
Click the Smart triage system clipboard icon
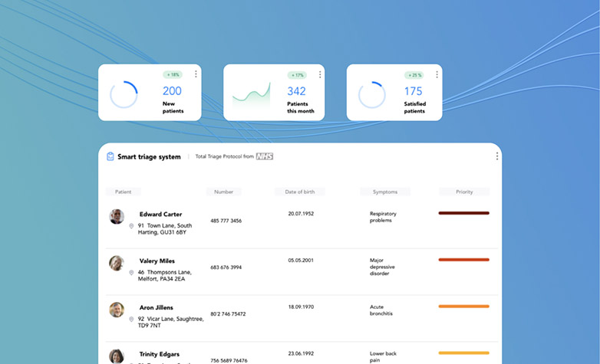tap(110, 156)
